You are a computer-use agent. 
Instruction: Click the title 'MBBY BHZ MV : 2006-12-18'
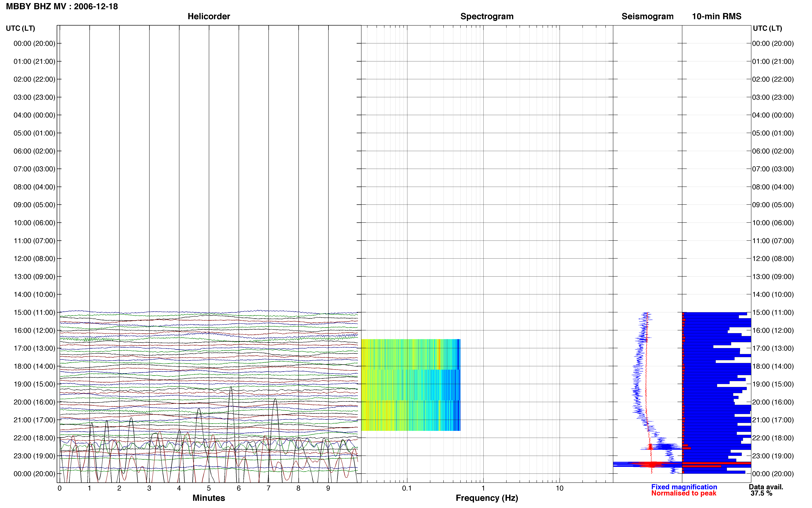click(62, 6)
